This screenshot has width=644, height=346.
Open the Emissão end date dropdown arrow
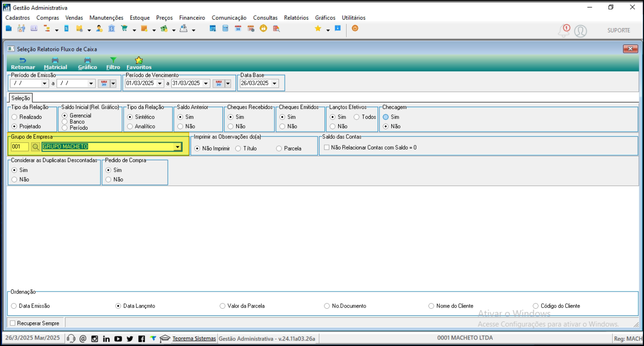point(91,83)
